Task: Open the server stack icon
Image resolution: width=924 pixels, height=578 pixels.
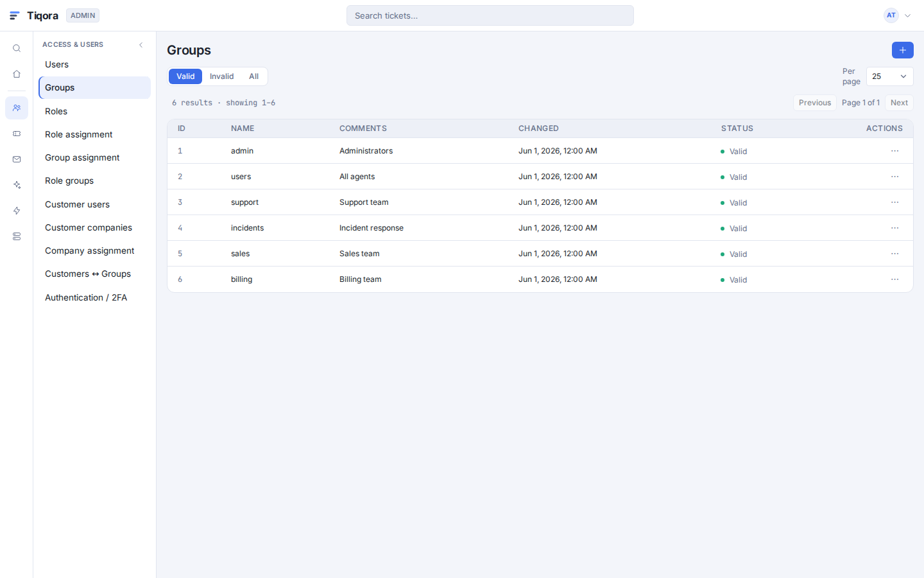Action: (17, 236)
